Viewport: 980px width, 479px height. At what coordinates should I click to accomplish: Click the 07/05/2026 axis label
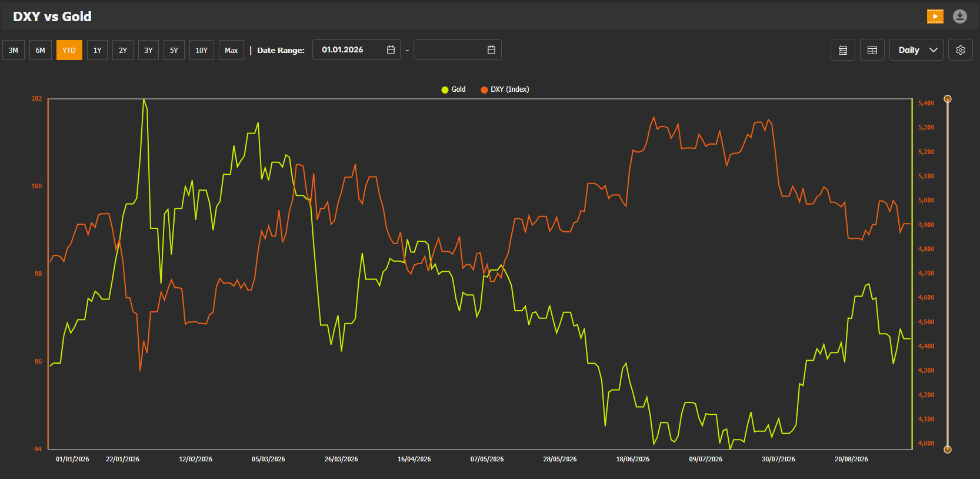pyautogui.click(x=487, y=459)
